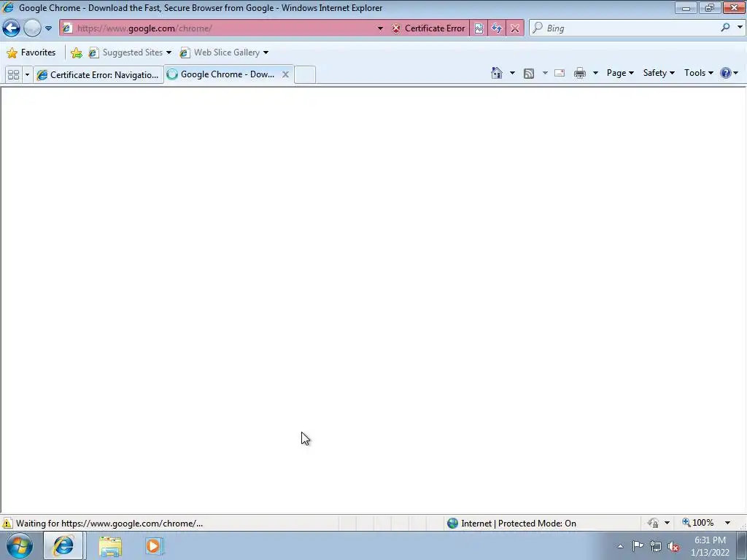
Task: Print the page with the printer icon
Action: [x=580, y=73]
